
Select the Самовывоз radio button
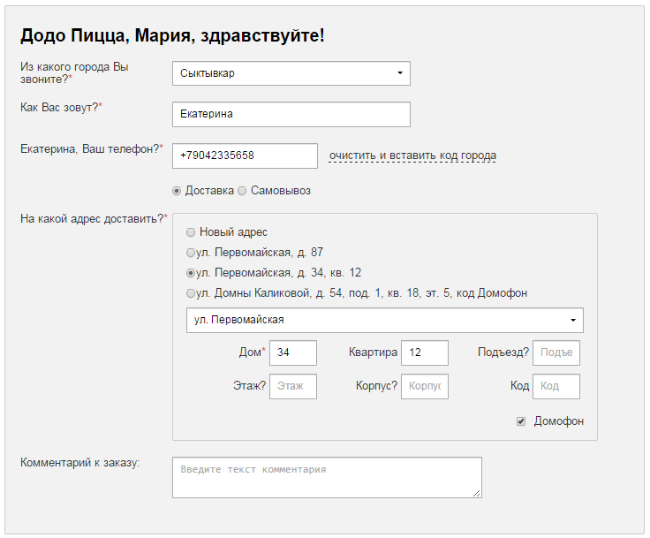[x=242, y=191]
